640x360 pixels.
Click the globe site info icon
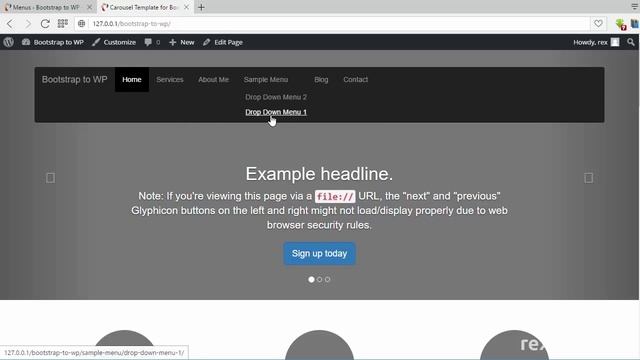point(82,24)
